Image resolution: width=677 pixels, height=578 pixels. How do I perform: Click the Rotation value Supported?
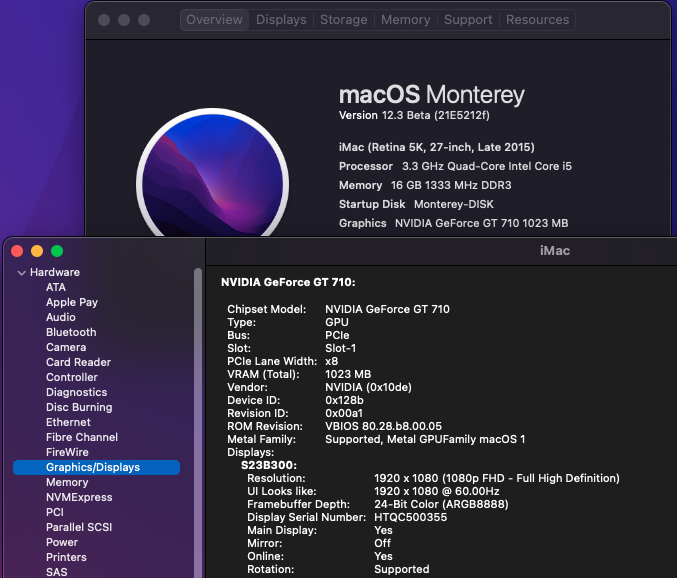point(402,569)
